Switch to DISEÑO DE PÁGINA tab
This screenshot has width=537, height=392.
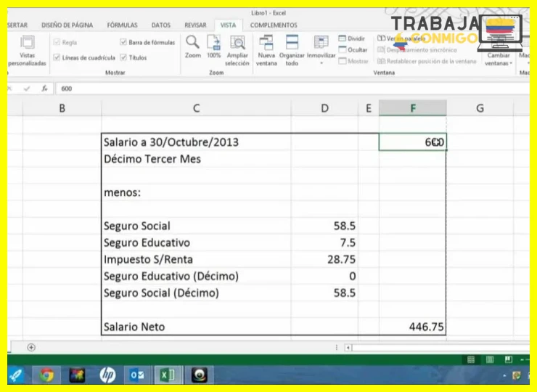coord(67,25)
